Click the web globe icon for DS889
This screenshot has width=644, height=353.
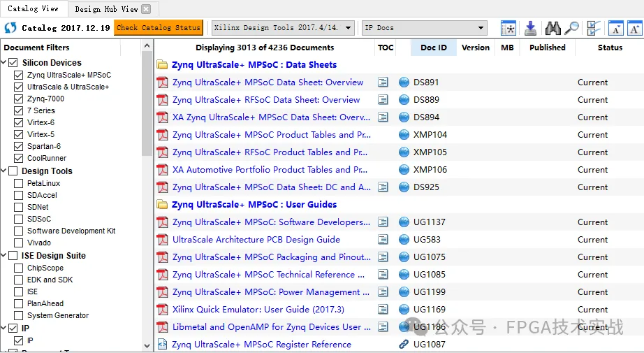coord(404,100)
